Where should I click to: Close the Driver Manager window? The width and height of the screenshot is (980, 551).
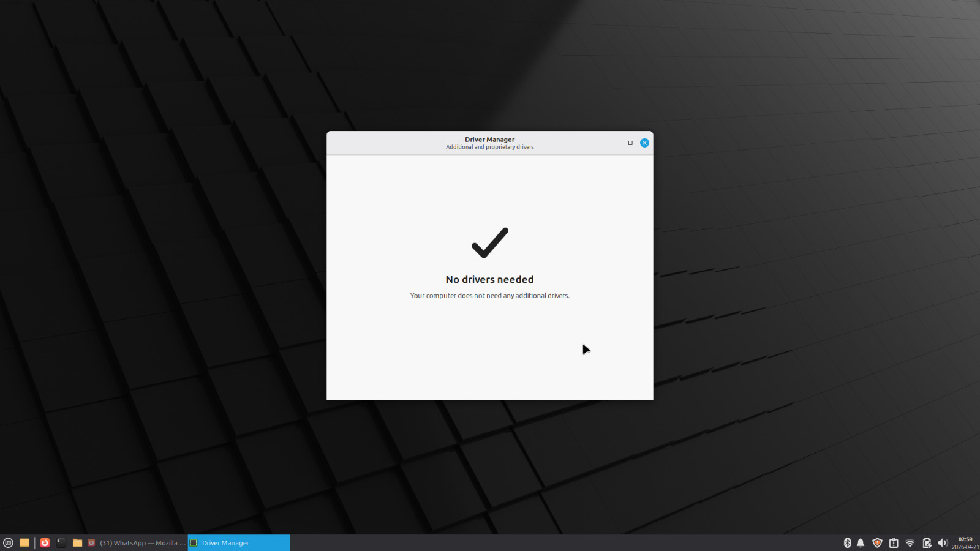coord(644,143)
